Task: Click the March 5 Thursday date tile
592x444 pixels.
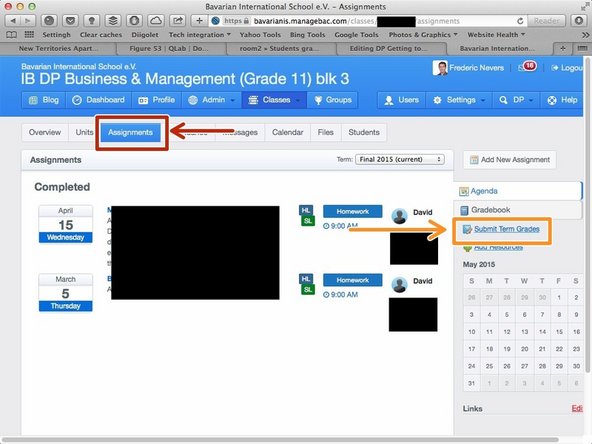Action: [65, 293]
